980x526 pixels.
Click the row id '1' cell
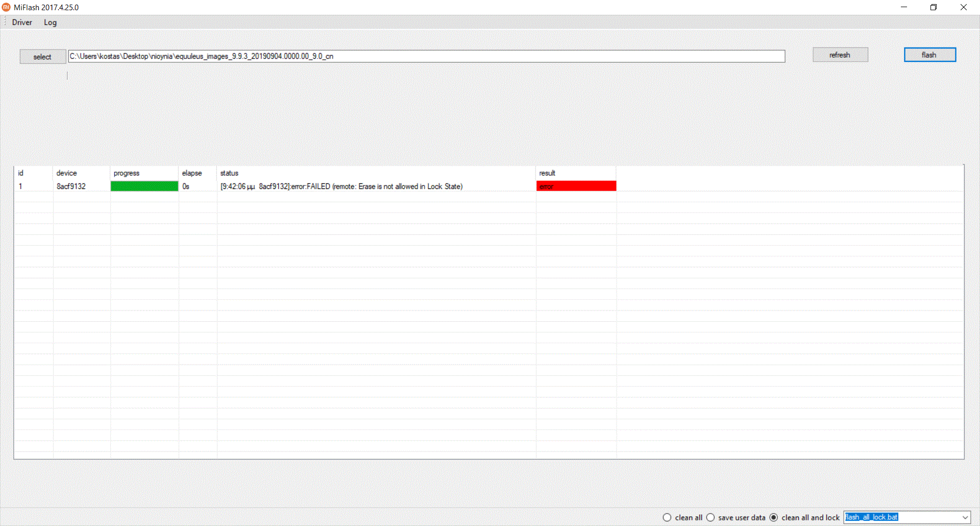[20, 186]
